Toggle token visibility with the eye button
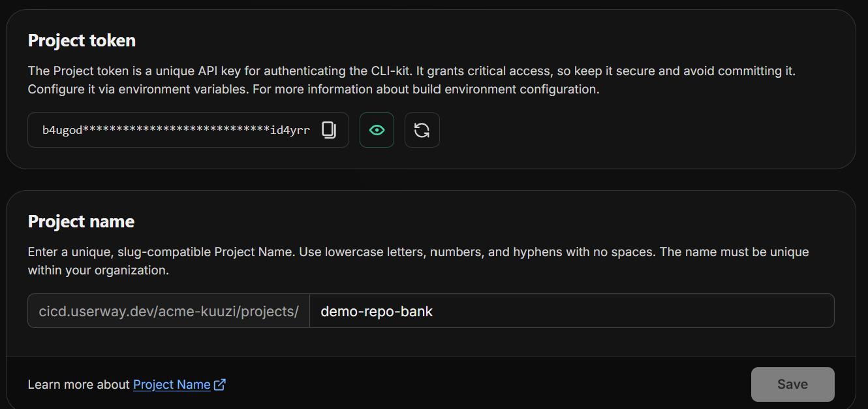The width and height of the screenshot is (868, 409). point(377,130)
